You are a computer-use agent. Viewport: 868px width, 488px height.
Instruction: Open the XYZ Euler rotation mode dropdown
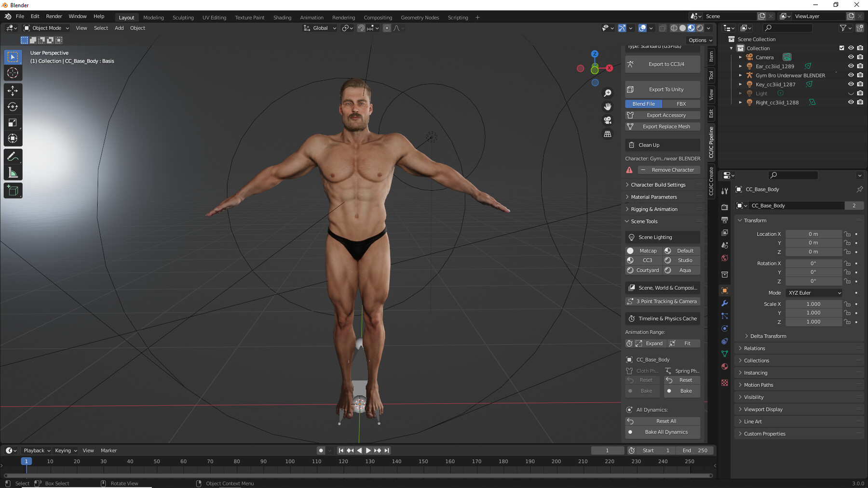pos(814,293)
